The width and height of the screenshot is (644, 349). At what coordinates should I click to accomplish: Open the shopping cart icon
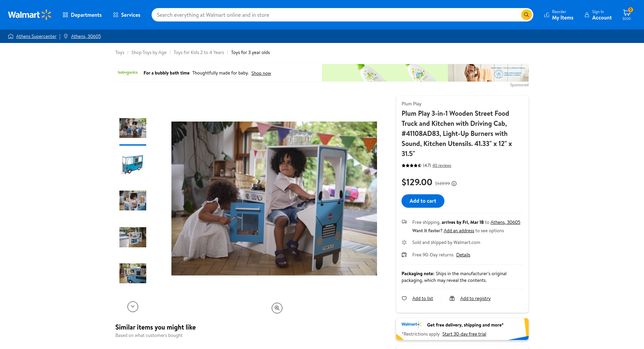pos(626,14)
